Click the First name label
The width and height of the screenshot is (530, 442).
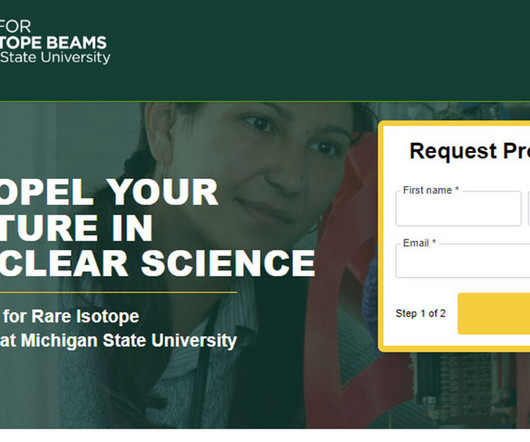point(431,190)
